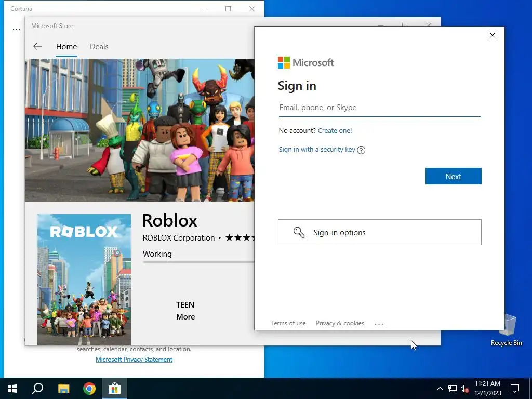The width and height of the screenshot is (532, 399).
Task: Click the Roblox star rating
Action: click(x=240, y=237)
